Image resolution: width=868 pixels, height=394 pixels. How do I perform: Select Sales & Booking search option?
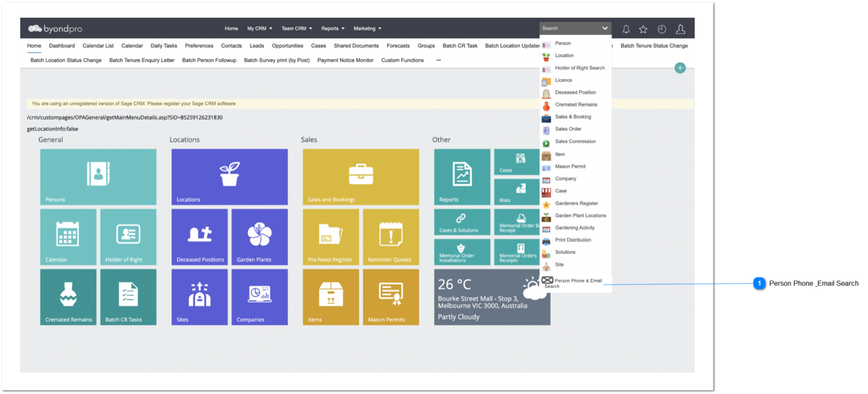click(x=575, y=117)
